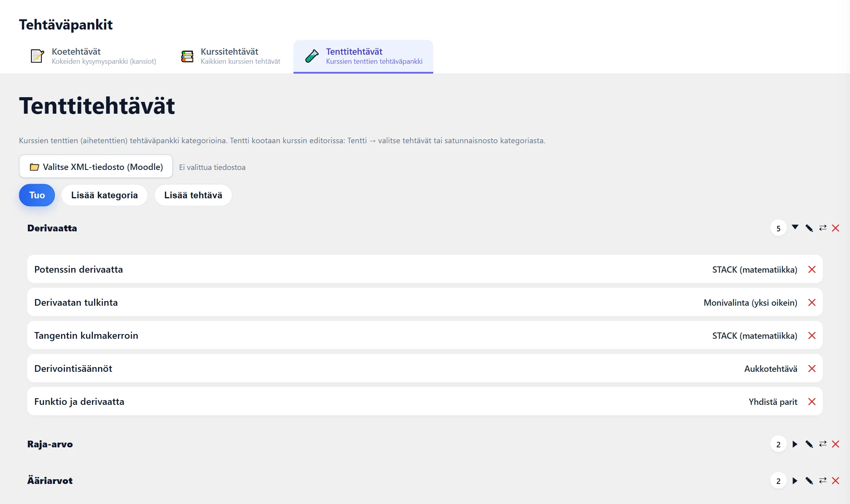Expand the Ääriarvot category arrow
Image resolution: width=850 pixels, height=504 pixels.
pyautogui.click(x=795, y=481)
